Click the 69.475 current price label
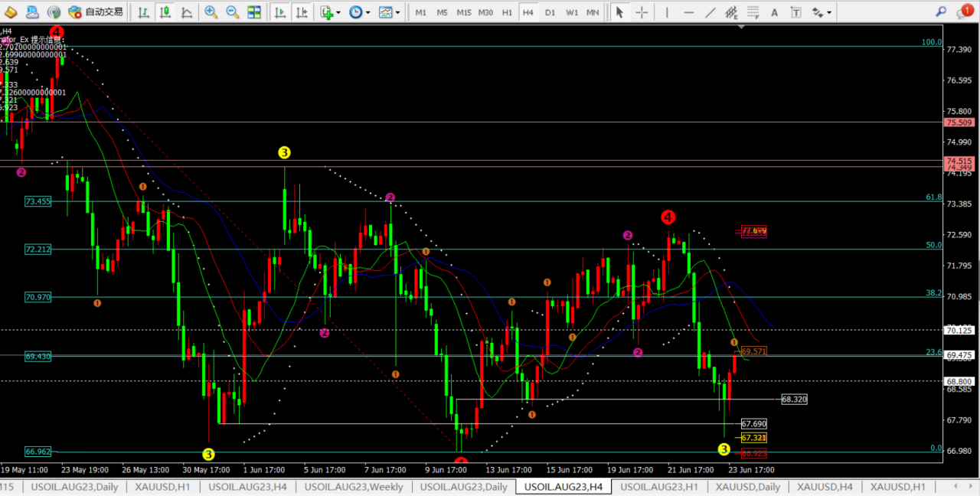The image size is (980, 496). click(959, 355)
